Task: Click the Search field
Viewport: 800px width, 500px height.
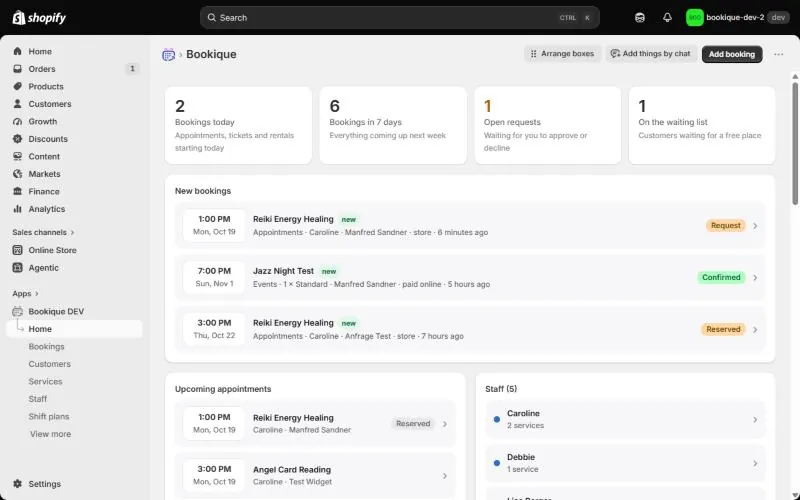Action: (x=399, y=17)
